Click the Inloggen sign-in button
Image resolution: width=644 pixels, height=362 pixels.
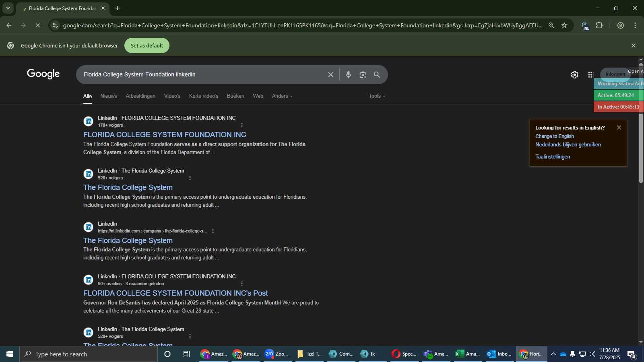pos(615,74)
